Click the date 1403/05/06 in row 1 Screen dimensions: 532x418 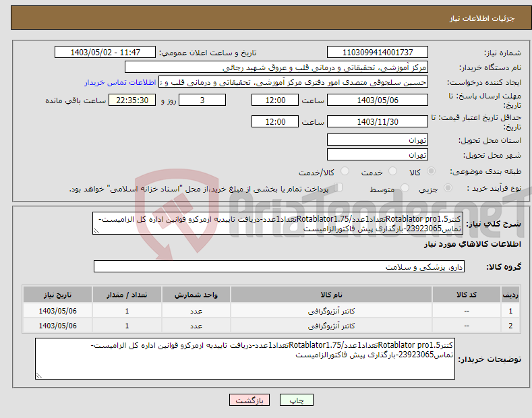[58, 311]
